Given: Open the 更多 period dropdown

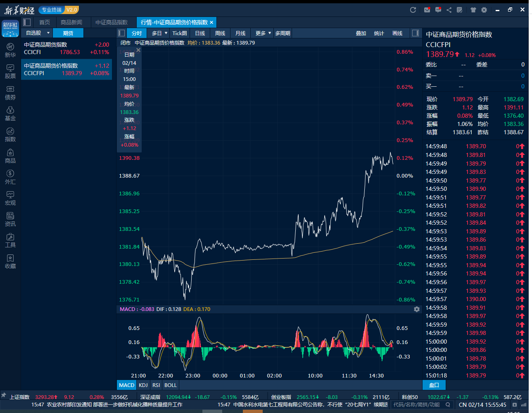Looking at the screenshot, I should tap(270, 33).
